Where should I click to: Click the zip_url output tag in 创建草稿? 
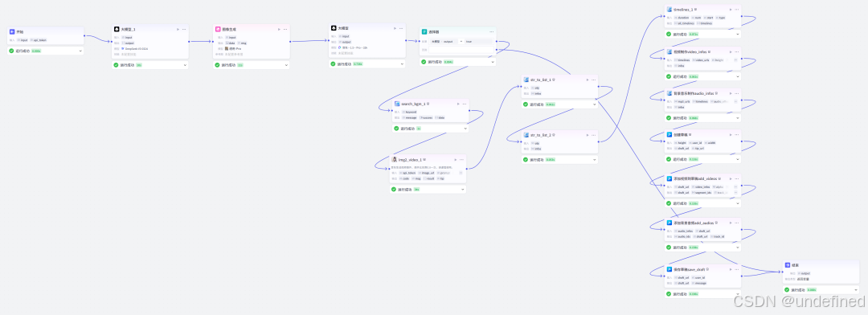tap(698, 149)
